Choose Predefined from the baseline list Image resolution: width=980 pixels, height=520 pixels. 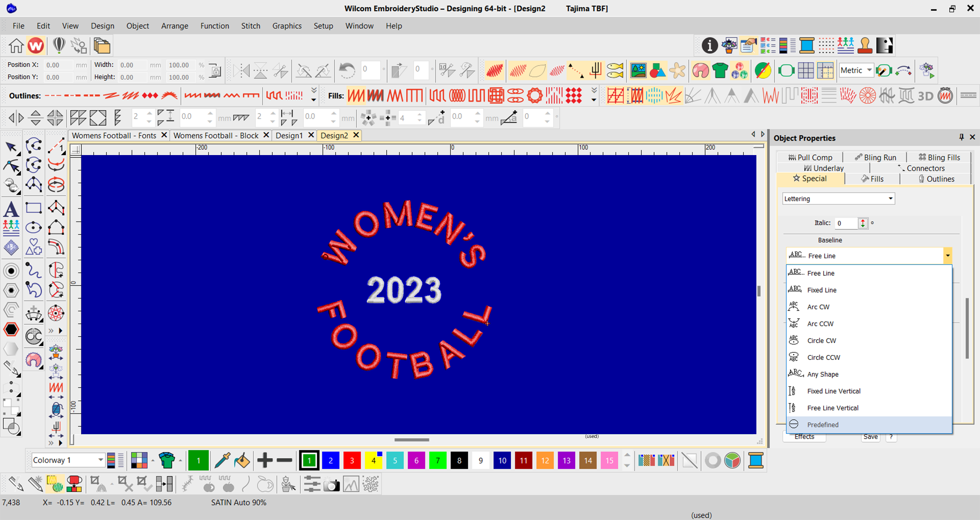[x=822, y=424]
